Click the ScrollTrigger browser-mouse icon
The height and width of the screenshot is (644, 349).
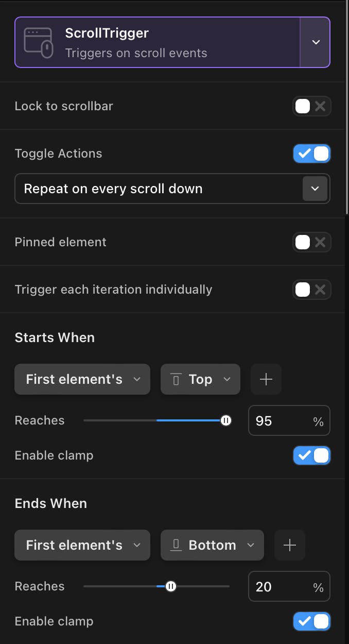coord(39,42)
